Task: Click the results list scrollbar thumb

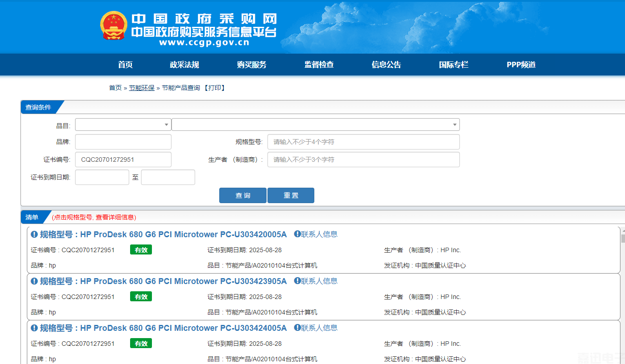Action: (623, 239)
